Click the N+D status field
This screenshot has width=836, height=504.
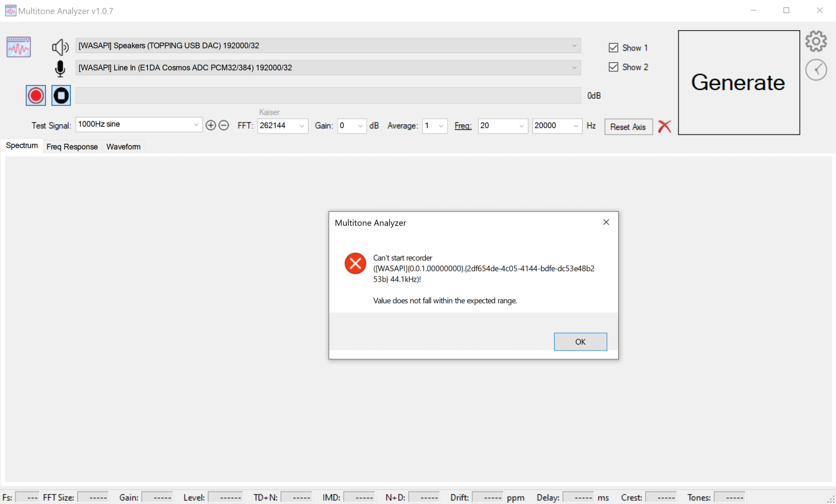[x=424, y=498]
